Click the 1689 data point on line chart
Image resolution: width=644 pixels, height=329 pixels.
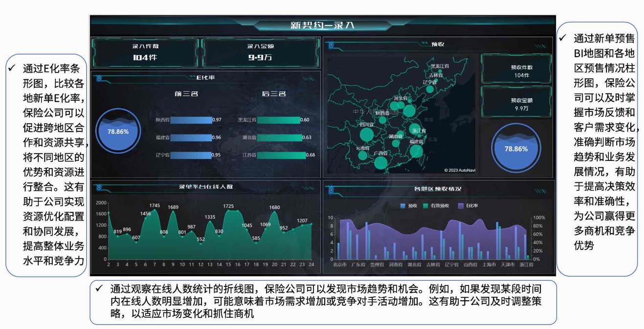click(x=173, y=212)
